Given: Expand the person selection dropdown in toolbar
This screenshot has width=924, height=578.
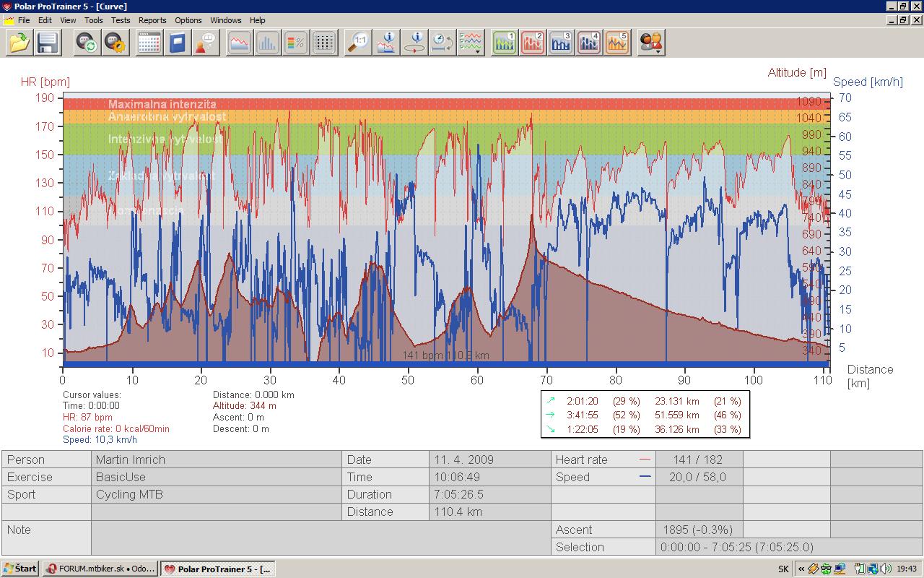Looking at the screenshot, I should (651, 43).
